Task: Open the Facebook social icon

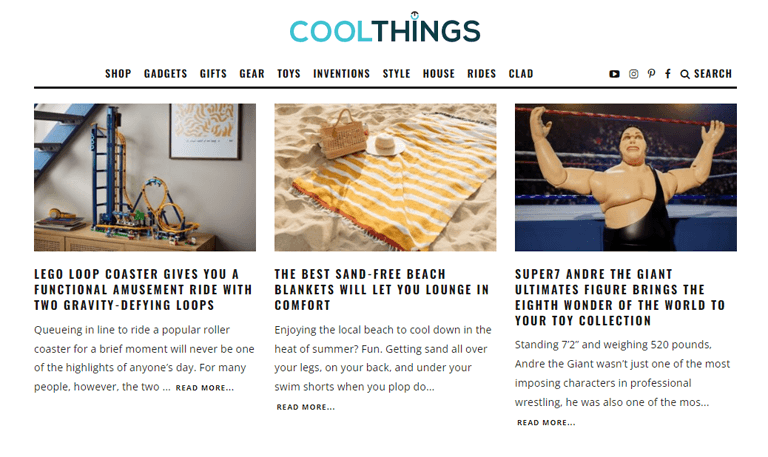Action: (668, 74)
